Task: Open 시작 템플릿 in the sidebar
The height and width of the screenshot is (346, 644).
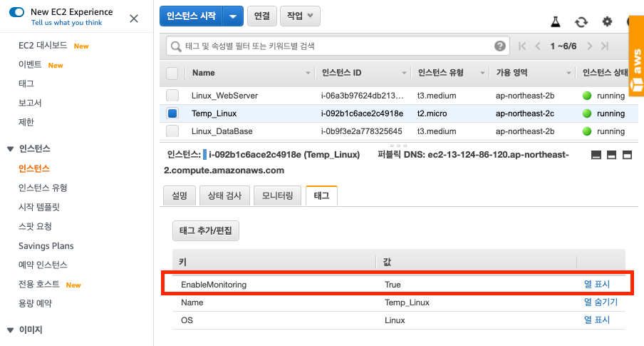Action: [x=39, y=207]
